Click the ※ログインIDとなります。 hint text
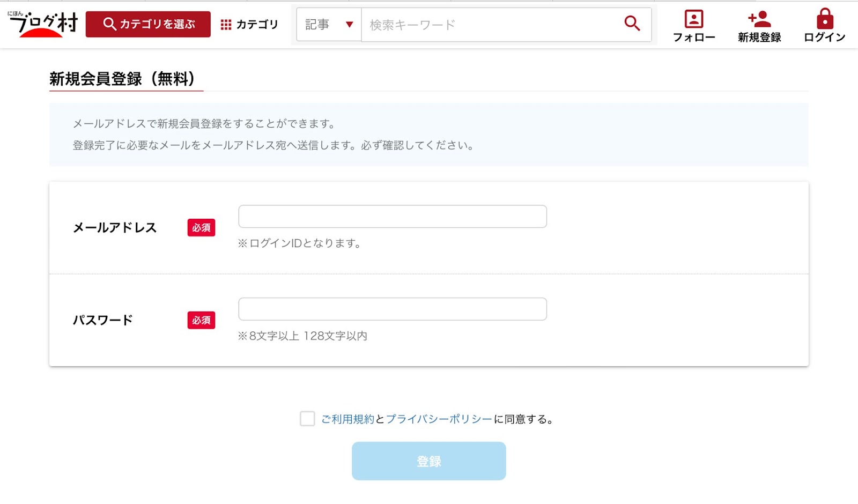This screenshot has height=504, width=858. click(299, 243)
